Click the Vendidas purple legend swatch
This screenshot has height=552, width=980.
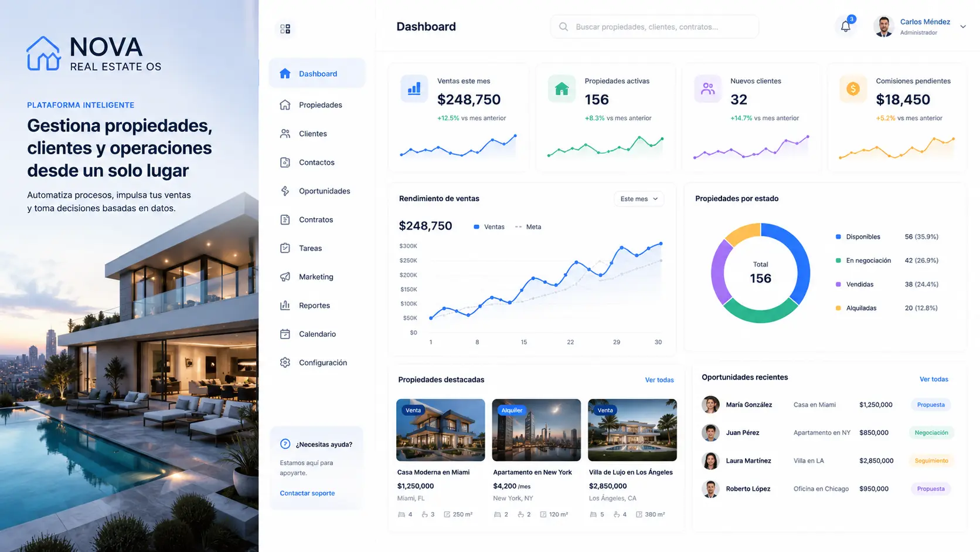[838, 285]
